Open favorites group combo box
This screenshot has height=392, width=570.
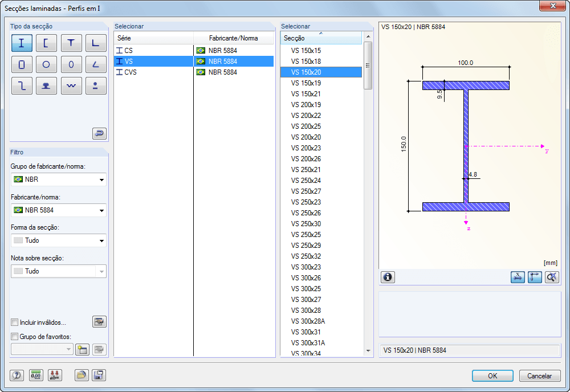point(42,349)
